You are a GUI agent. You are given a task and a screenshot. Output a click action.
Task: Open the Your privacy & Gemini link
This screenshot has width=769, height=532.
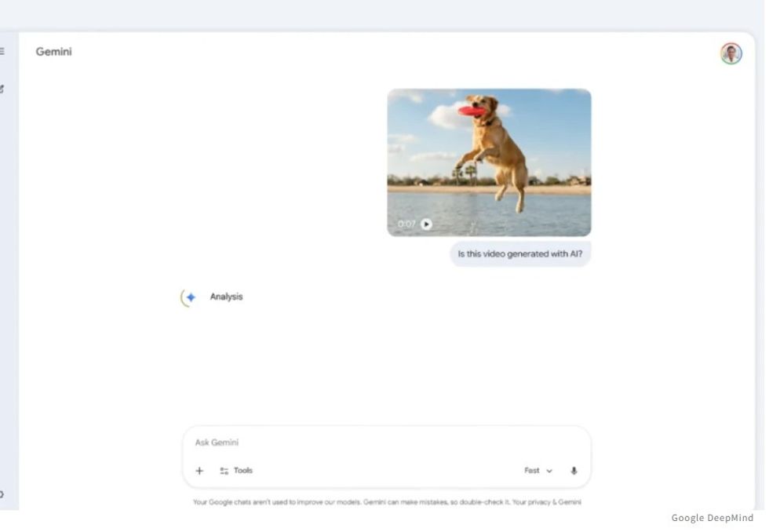tap(546, 502)
